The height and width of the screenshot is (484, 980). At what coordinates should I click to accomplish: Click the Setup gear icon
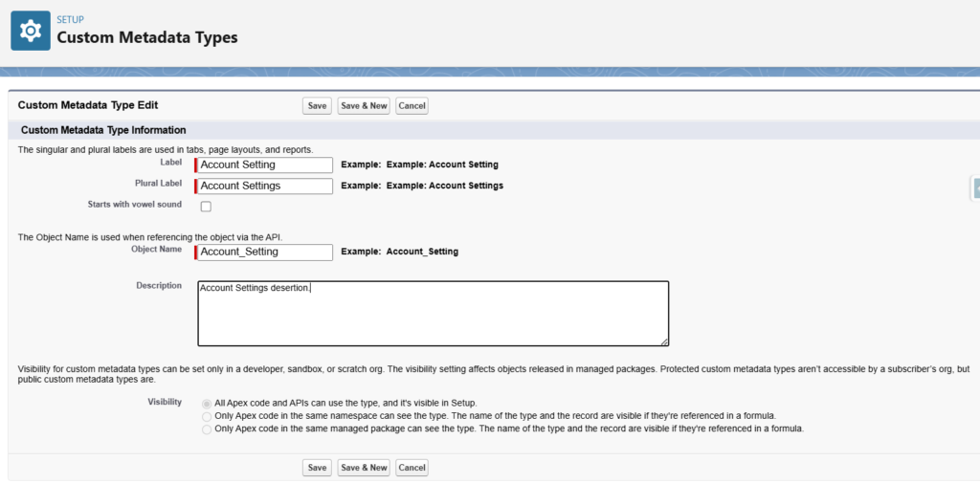tap(31, 31)
